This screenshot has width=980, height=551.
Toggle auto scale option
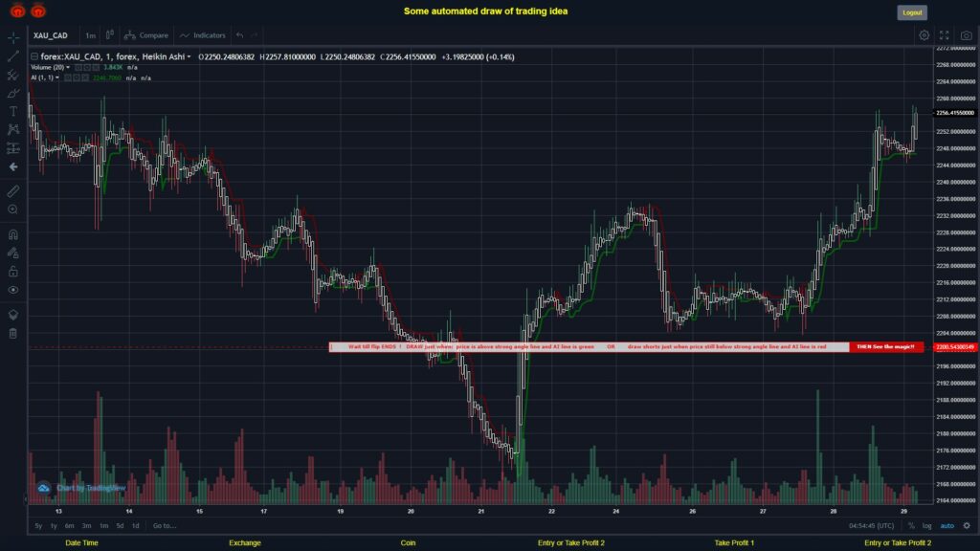pyautogui.click(x=947, y=525)
